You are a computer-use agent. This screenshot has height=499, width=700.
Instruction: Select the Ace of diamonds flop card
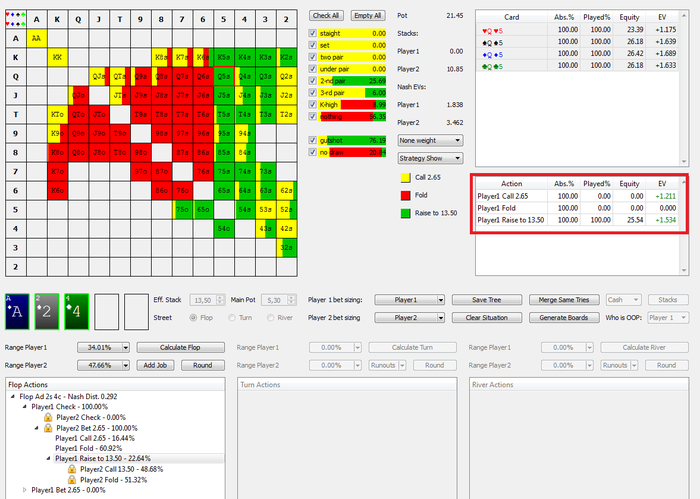[17, 312]
